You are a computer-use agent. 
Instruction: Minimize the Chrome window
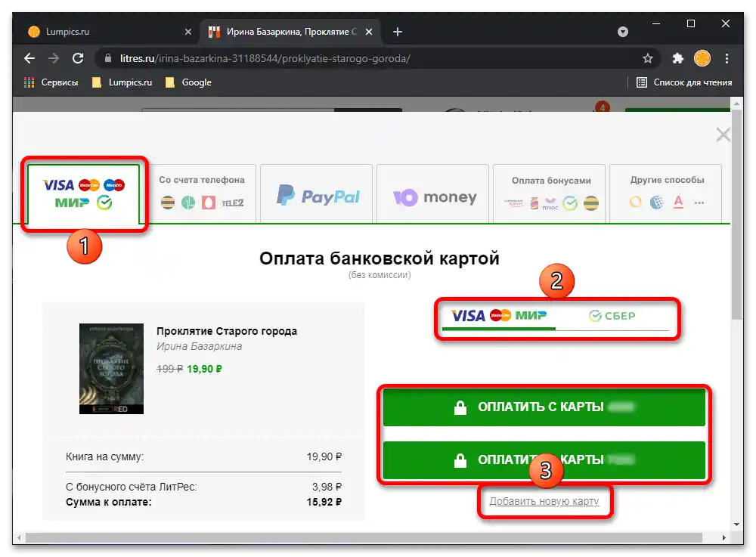pos(656,23)
